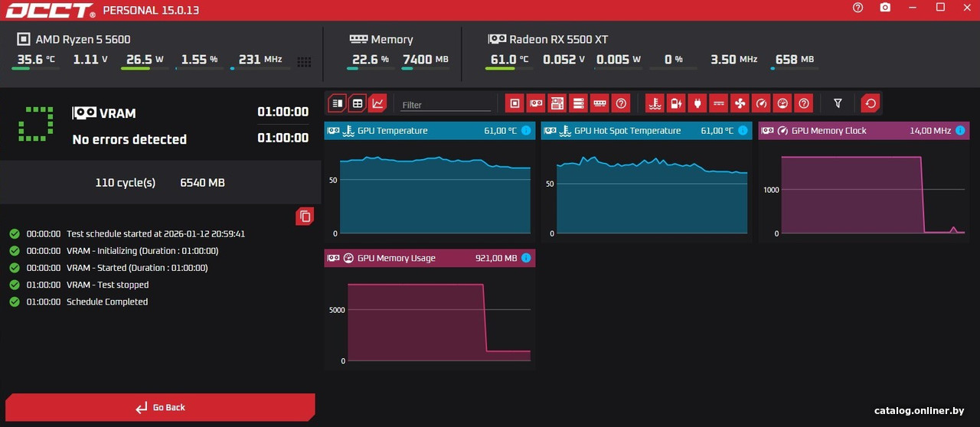Click the Go Back button
This screenshot has width=980, height=427.
pyautogui.click(x=160, y=407)
